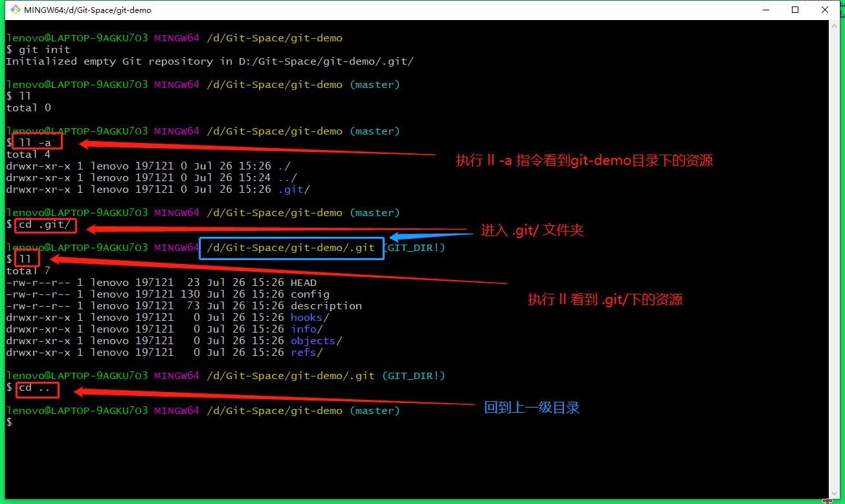Click the 'cd ..' command text

[x=35, y=388]
